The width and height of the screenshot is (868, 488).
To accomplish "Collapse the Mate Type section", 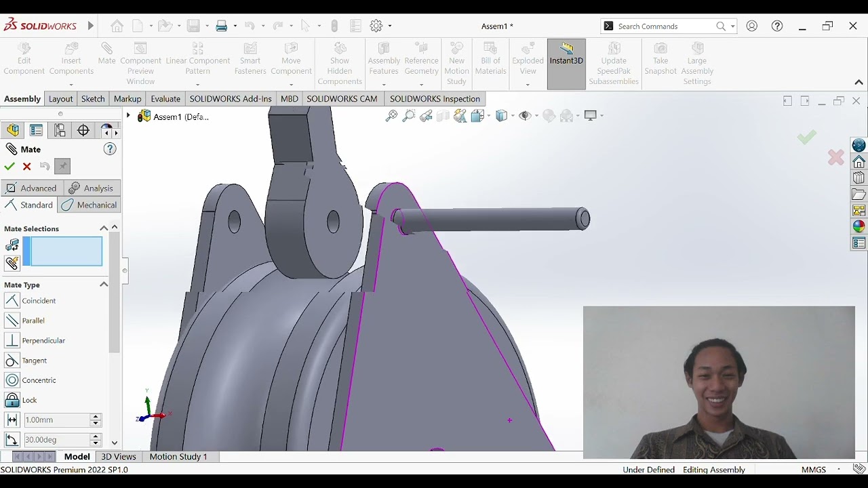I will coord(104,285).
